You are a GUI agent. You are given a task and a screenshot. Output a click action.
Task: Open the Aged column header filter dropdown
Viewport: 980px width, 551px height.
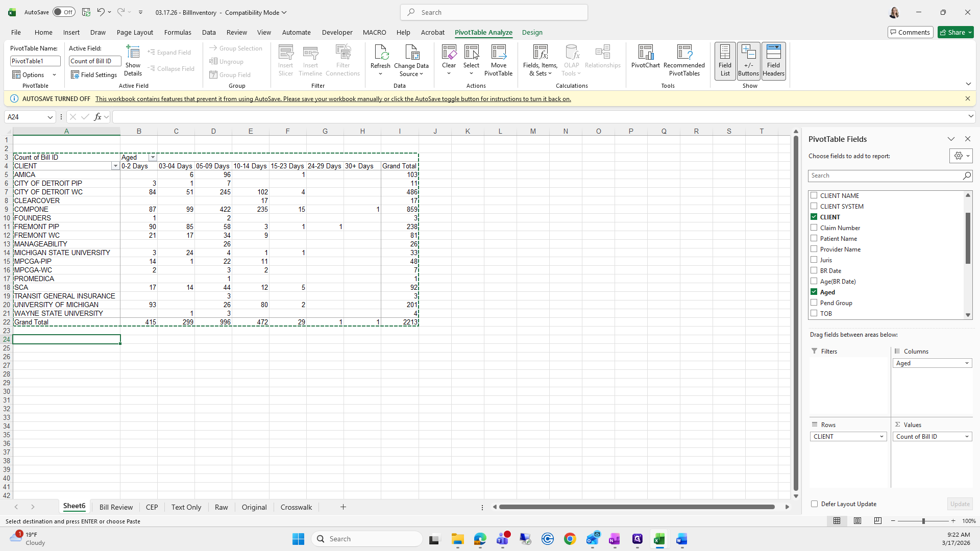153,157
